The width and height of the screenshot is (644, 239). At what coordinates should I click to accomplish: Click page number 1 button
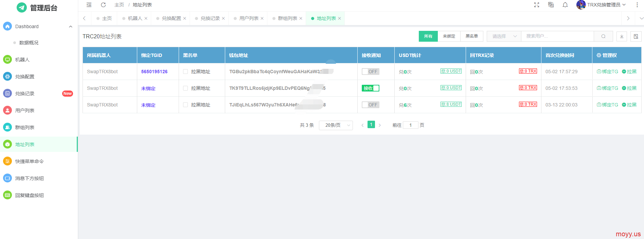(371, 124)
